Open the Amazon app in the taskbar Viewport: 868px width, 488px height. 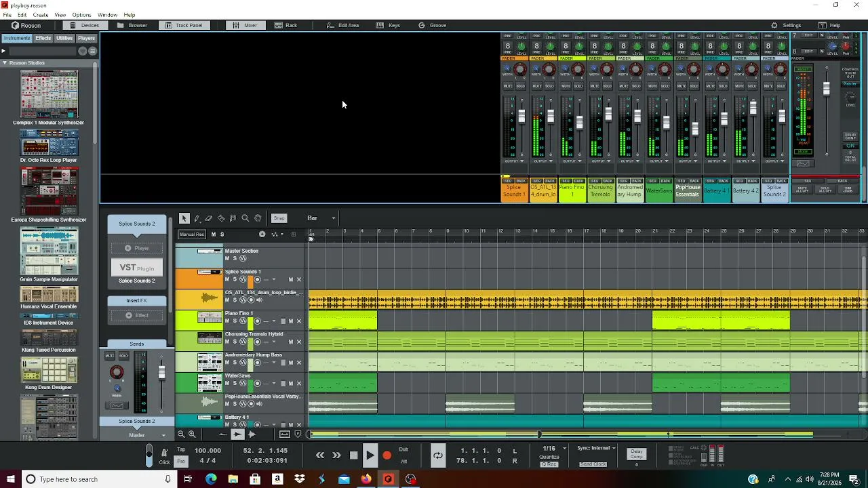[x=277, y=479]
